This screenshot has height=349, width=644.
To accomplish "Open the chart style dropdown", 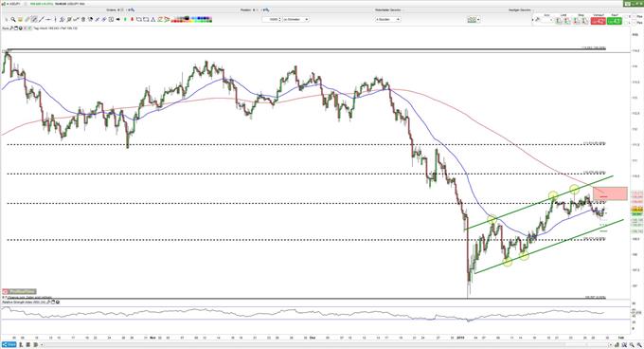I will coord(474,19).
